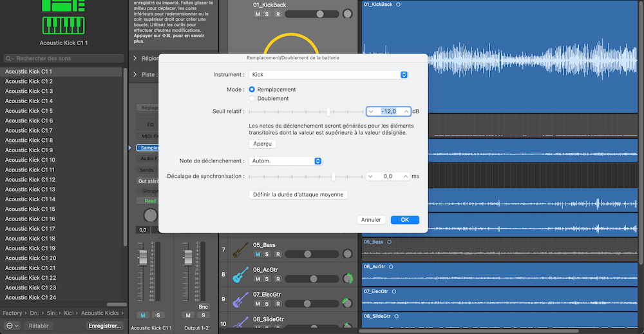Click the loop circle on 05_Bass region
This screenshot has height=334, width=644.
(390, 242)
